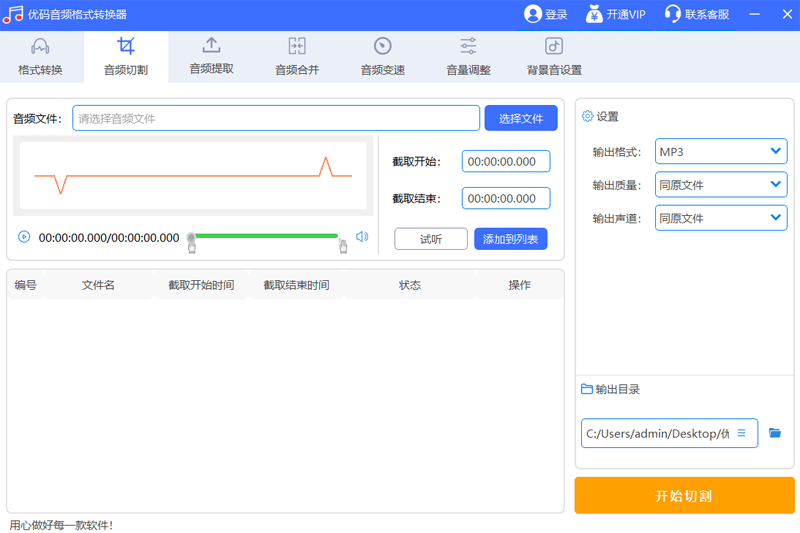This screenshot has width=800, height=533.
Task: Expand the 输出格式 MP3 dropdown
Action: point(720,152)
